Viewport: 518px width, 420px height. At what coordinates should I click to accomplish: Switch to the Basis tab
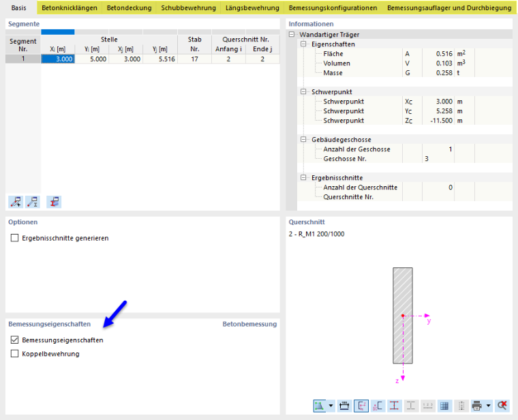click(x=19, y=7)
